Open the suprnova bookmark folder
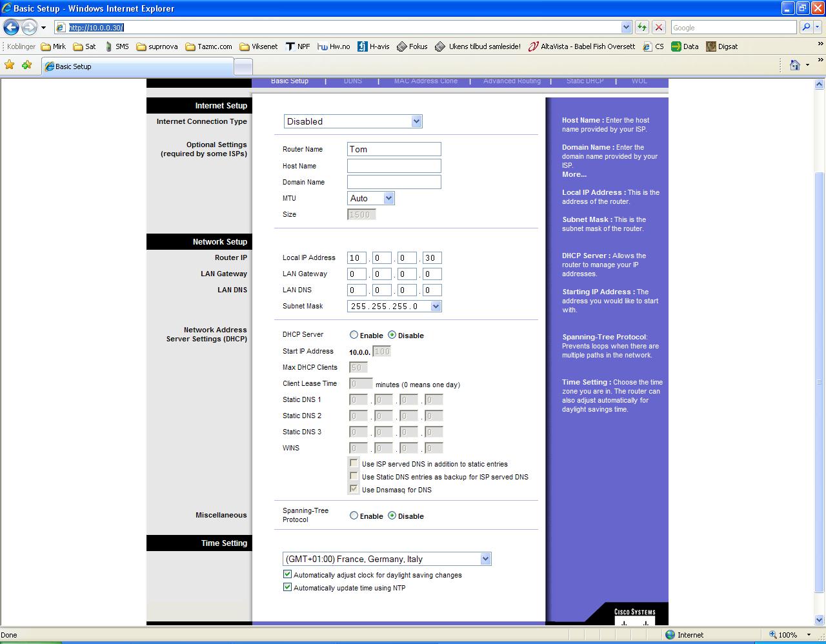Screen dimensions: 826x644 [x=157, y=46]
